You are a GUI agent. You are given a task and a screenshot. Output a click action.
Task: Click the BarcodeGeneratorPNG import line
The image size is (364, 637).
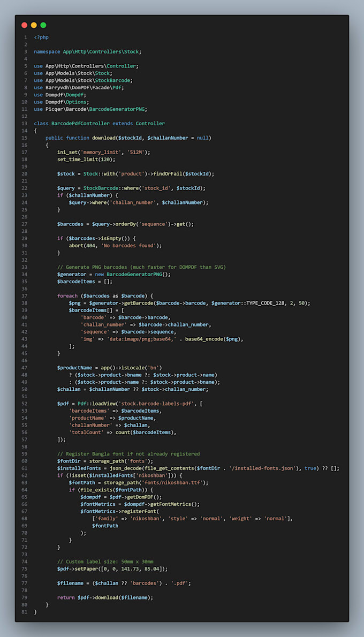click(x=90, y=109)
